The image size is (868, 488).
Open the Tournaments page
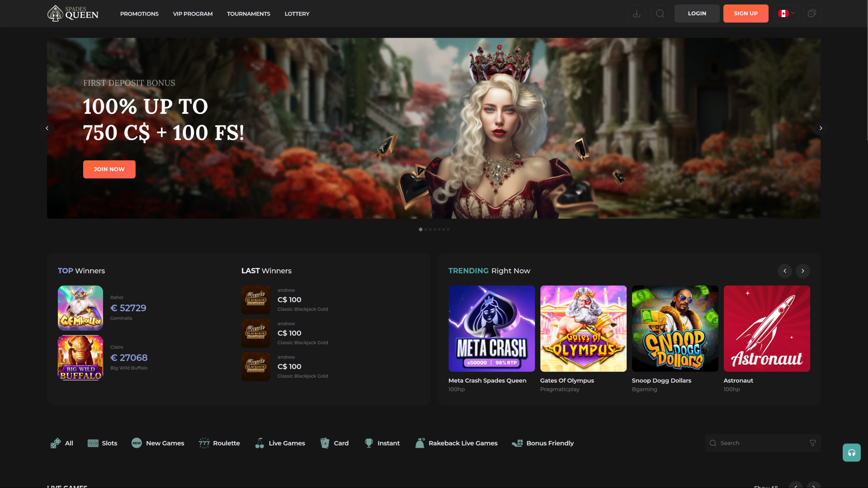(x=249, y=14)
